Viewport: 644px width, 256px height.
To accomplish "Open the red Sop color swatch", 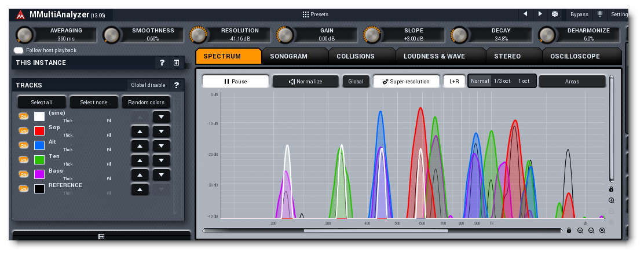I will pos(39,131).
